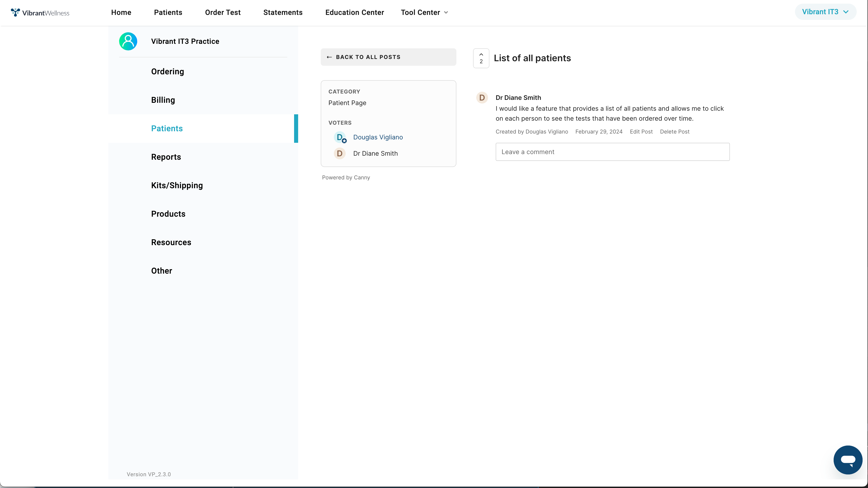Click Douglas Vigliano's voter avatar
The image size is (868, 488).
(340, 137)
